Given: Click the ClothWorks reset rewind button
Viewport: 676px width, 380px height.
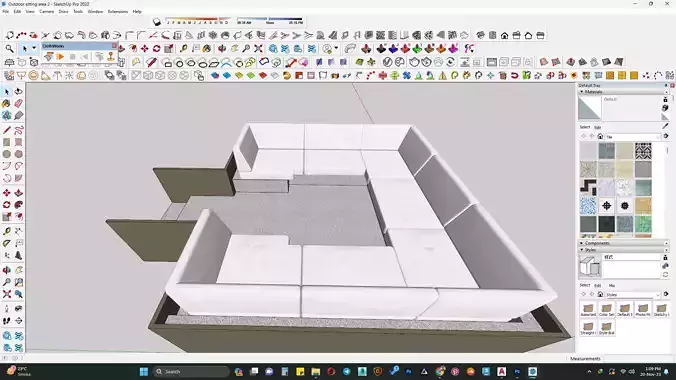Looking at the screenshot, I should 85,57.
